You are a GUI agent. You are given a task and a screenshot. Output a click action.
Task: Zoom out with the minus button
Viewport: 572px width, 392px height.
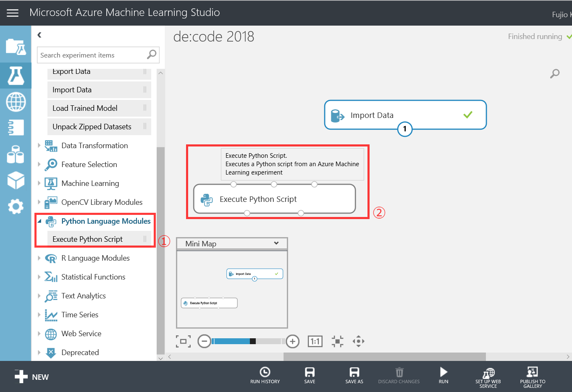point(204,341)
